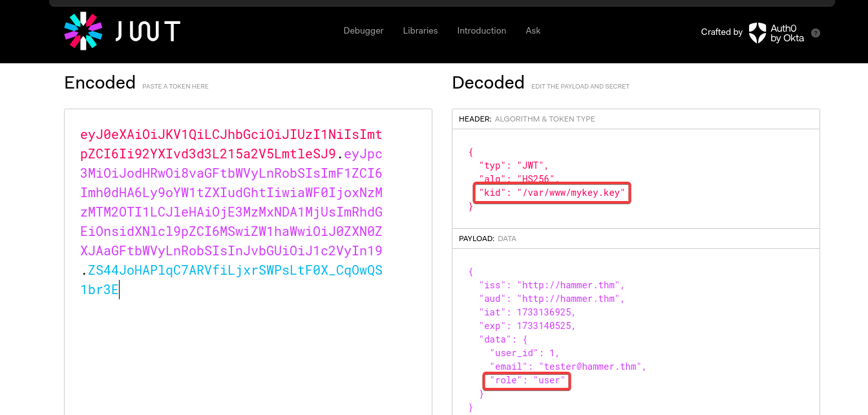Click the highlighted kid value /var/www/mykey.key
The image size is (868, 415).
point(551,192)
